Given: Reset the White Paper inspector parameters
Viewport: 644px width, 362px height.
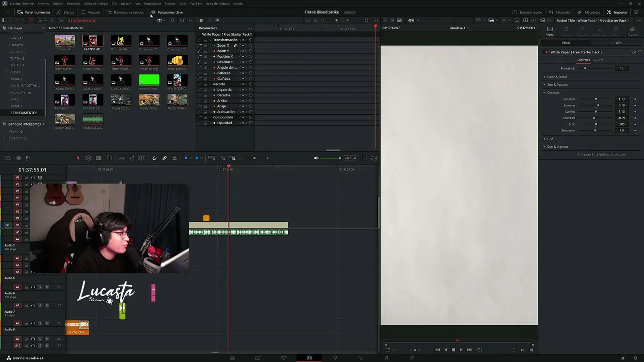Looking at the screenshot, I should pyautogui.click(x=640, y=52).
